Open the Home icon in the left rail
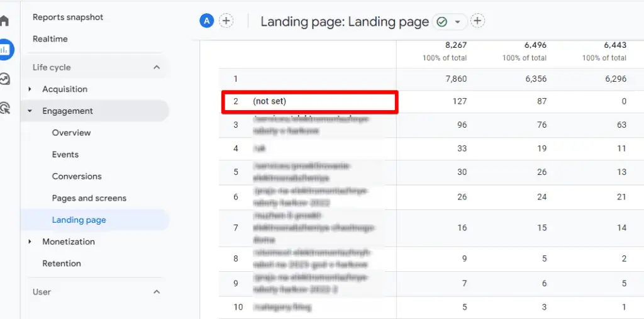This screenshot has width=644, height=319. pyautogui.click(x=4, y=21)
